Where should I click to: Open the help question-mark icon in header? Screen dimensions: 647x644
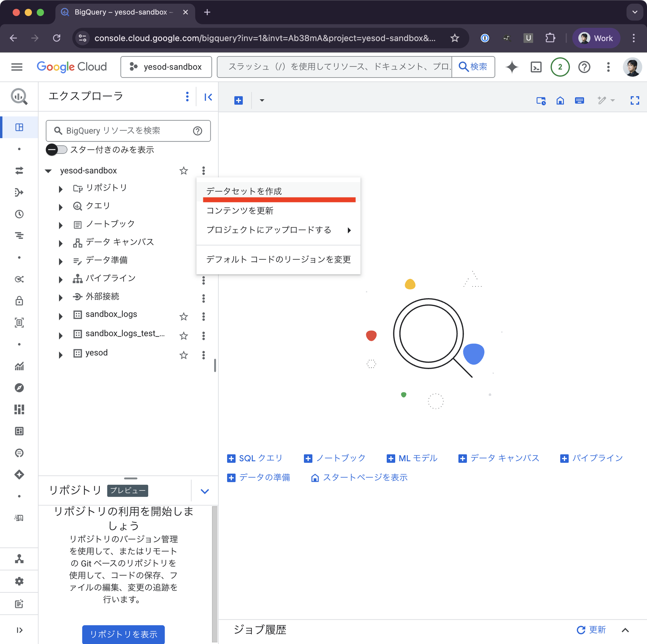584,67
